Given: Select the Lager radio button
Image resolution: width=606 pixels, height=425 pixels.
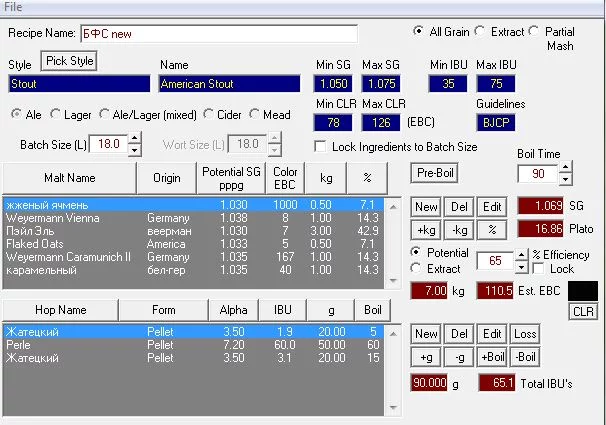Looking at the screenshot, I should pos(55,115).
